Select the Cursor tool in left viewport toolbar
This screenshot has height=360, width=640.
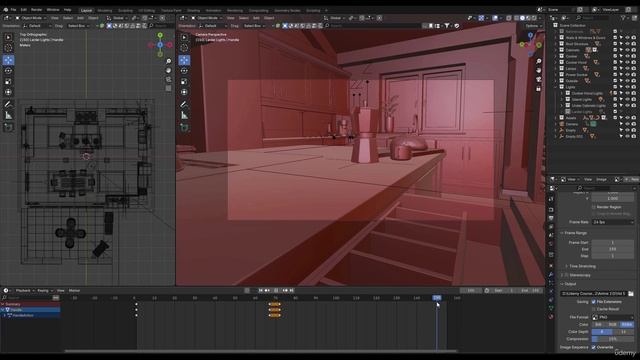[x=8, y=48]
